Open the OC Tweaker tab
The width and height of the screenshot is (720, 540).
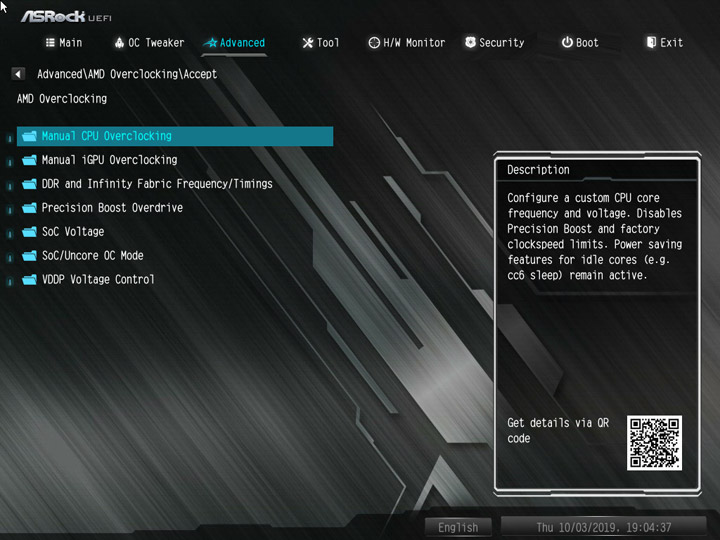[149, 43]
